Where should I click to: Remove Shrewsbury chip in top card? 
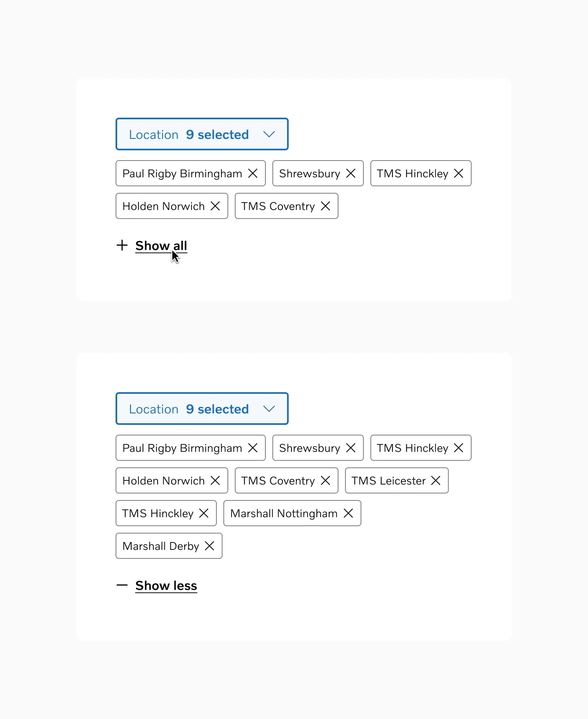351,173
